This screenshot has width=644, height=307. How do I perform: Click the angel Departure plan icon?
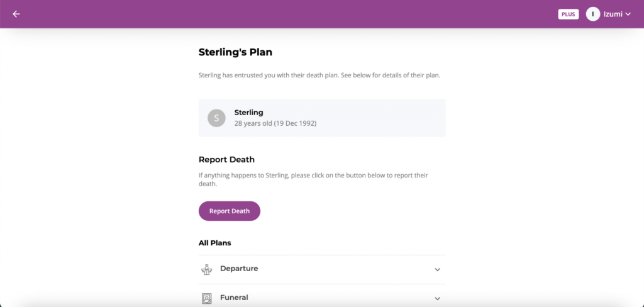click(x=206, y=270)
